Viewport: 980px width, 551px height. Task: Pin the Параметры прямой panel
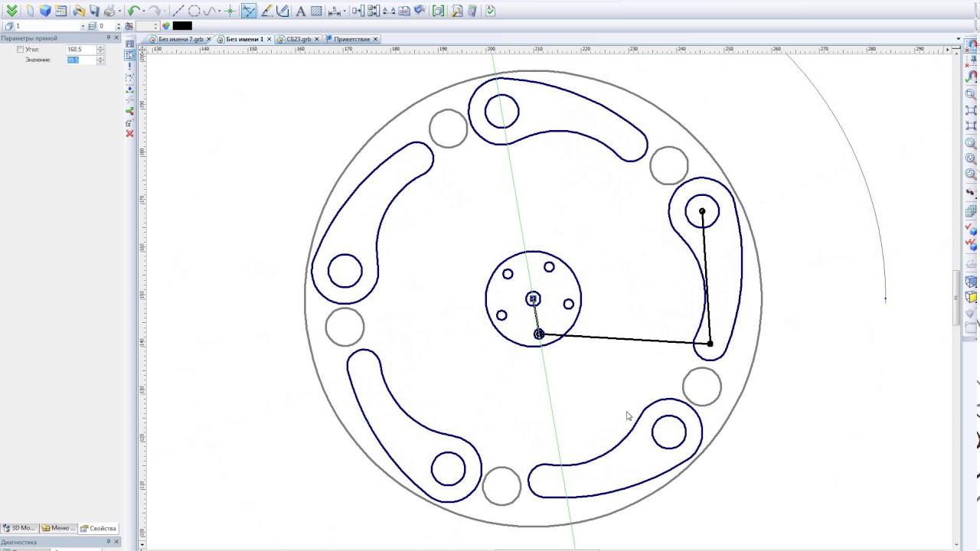pyautogui.click(x=109, y=37)
